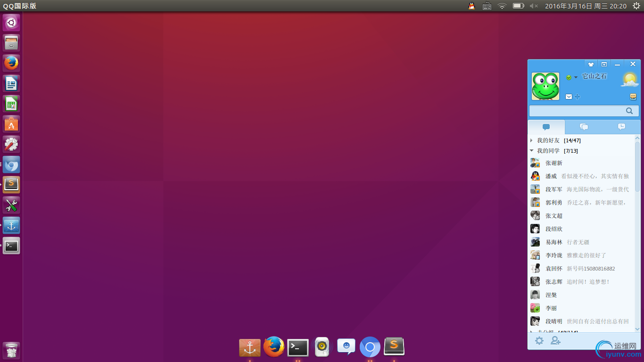Open LibreOffice Writer in the launcher
This screenshot has height=362, width=644.
click(x=11, y=83)
